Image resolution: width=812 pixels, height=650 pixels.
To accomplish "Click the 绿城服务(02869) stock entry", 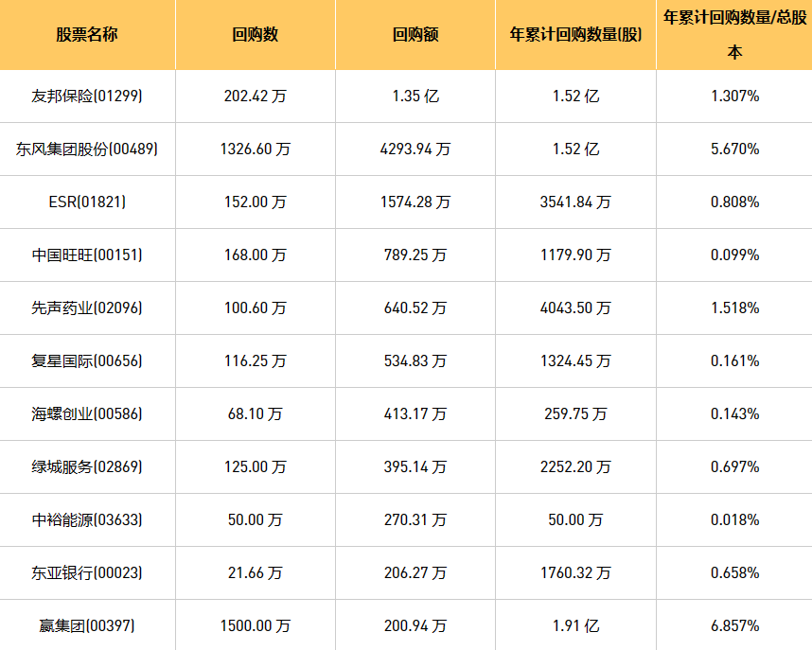I will (87, 466).
